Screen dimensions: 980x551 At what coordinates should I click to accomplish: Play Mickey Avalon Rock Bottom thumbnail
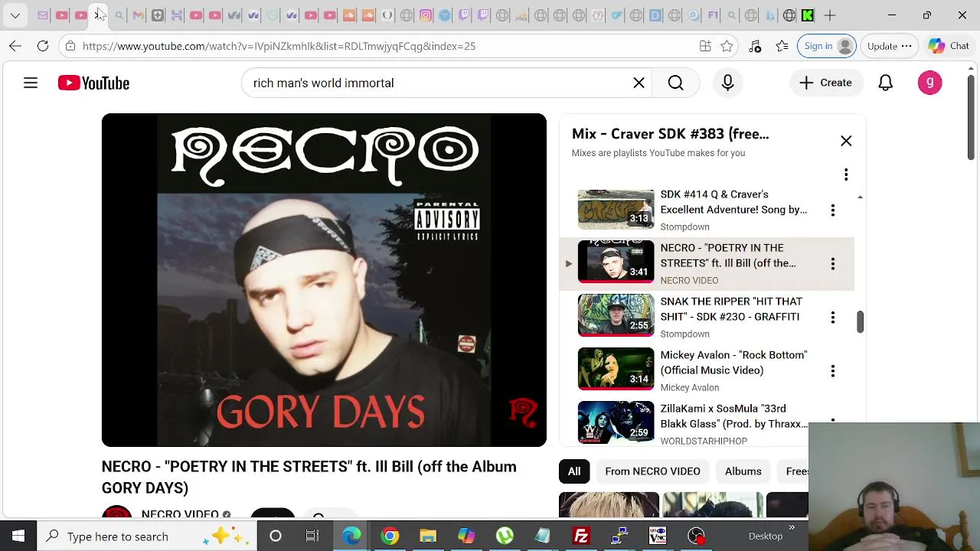point(616,369)
